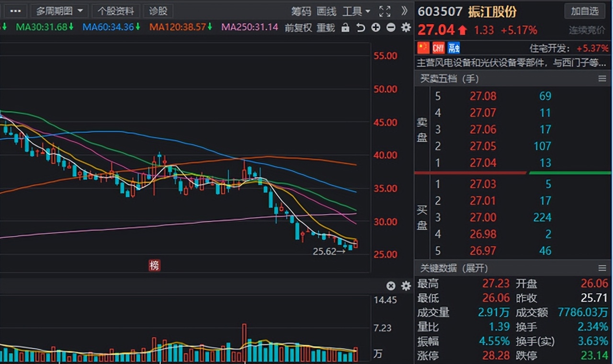This screenshot has height=364, width=613.
Task: Open the 买卖五档 panel menu icon
Action: (x=602, y=79)
